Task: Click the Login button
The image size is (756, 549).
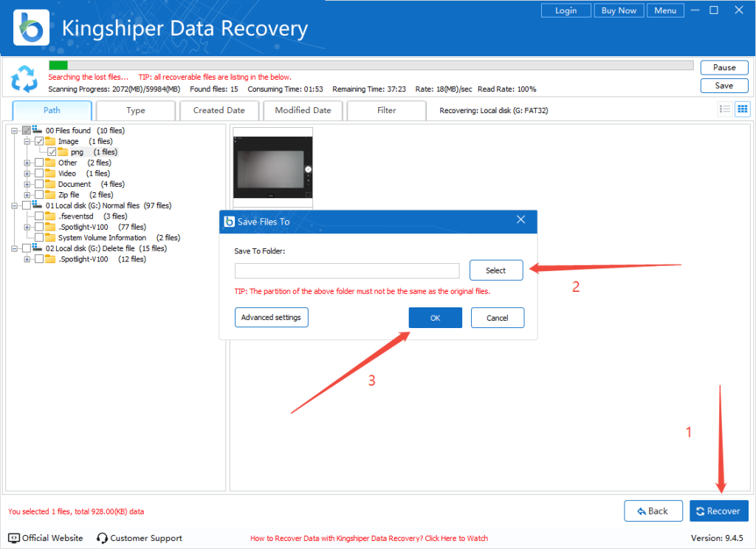Action: (x=566, y=10)
